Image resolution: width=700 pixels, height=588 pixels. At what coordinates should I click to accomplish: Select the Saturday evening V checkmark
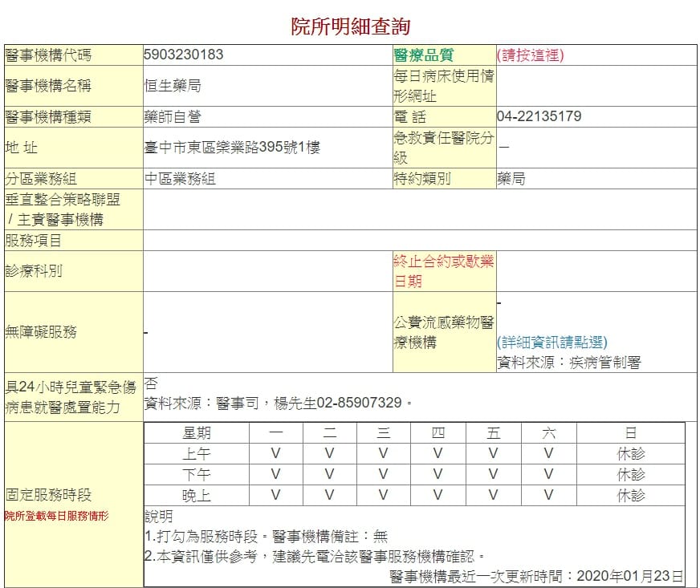point(548,493)
